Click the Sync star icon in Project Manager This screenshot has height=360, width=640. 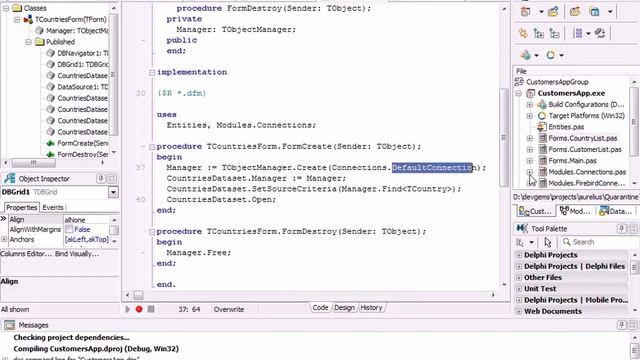pyautogui.click(x=523, y=33)
